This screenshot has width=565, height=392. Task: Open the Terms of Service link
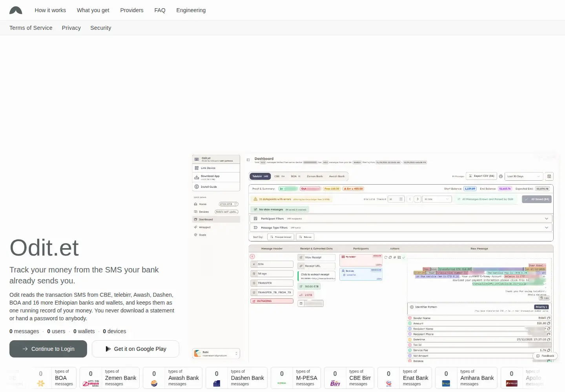click(x=31, y=28)
